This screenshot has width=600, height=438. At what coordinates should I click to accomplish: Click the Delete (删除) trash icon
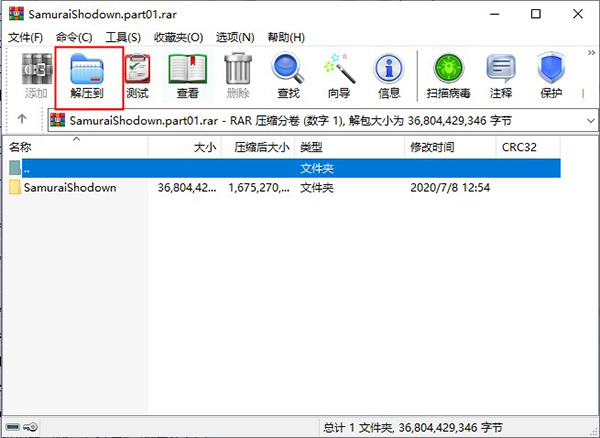point(238,68)
